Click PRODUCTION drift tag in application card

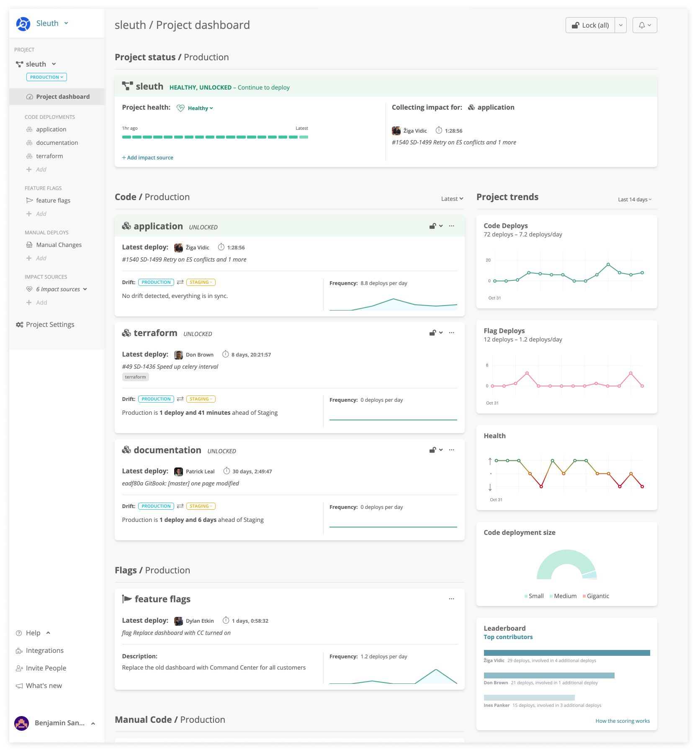[x=156, y=282]
